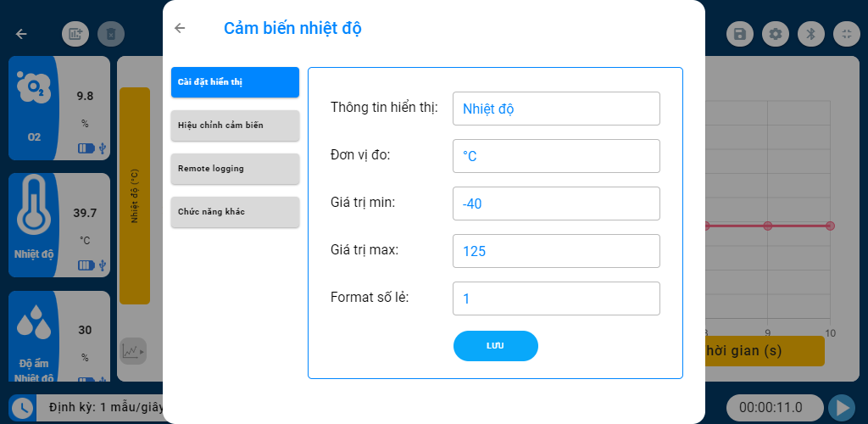Click the back arrow beside Cảm biến nhiệt độ
This screenshot has height=424, width=868.
pos(180,28)
